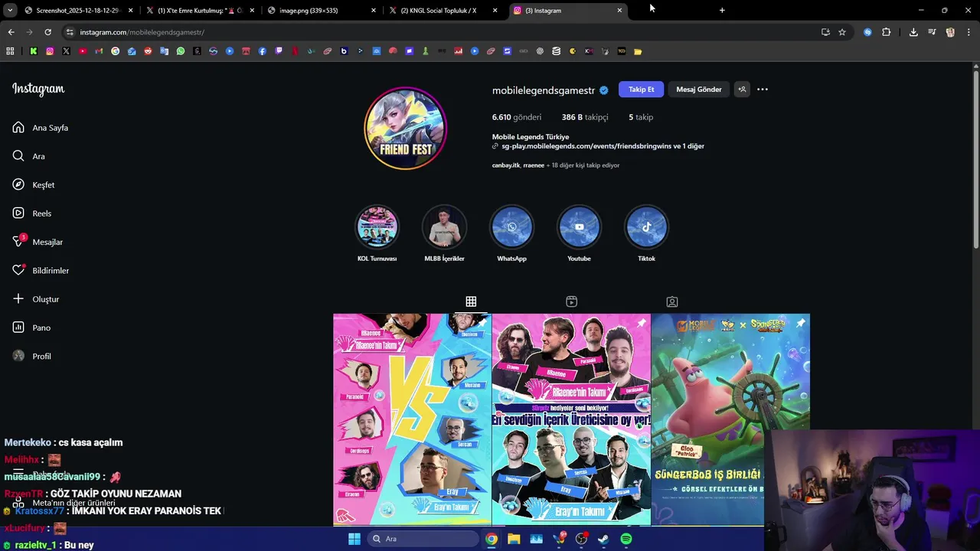Open the three-dot profile options menu
Image resolution: width=980 pixels, height=551 pixels.
pyautogui.click(x=763, y=90)
